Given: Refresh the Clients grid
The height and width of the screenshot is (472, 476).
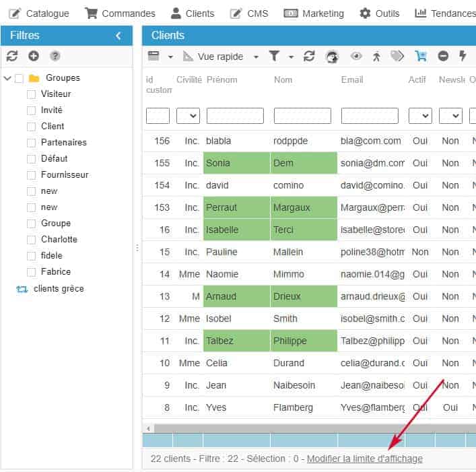Looking at the screenshot, I should (x=309, y=57).
